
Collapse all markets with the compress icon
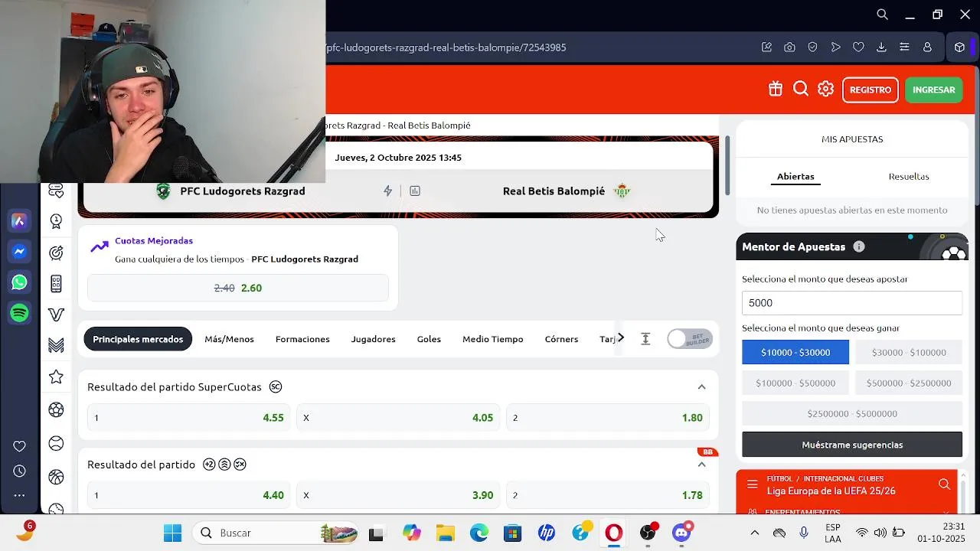pyautogui.click(x=645, y=339)
